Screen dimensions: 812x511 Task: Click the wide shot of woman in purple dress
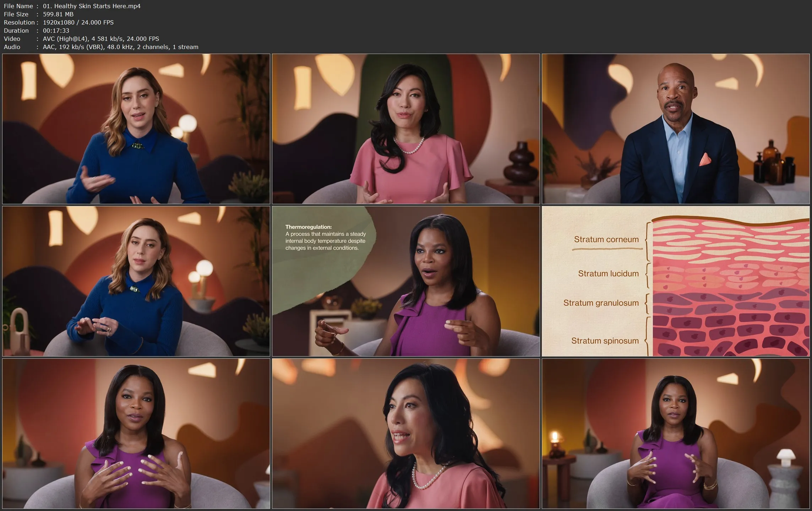coord(676,434)
